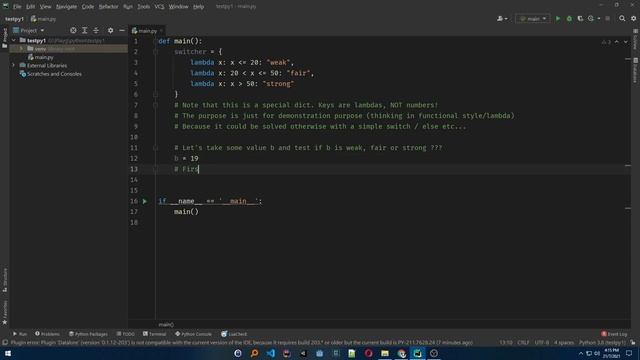Open the Python Console tool window
640x360 pixels.
(x=193, y=334)
